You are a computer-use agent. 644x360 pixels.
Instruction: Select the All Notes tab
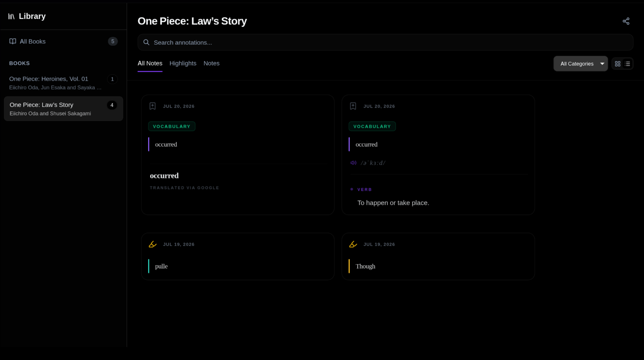[x=150, y=63]
